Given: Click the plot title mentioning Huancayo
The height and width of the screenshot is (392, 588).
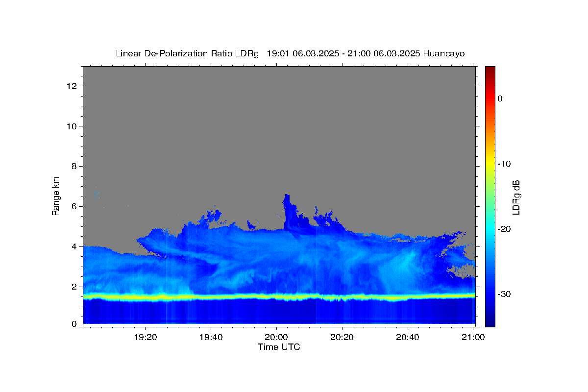Looking at the screenshot, I should 290,53.
